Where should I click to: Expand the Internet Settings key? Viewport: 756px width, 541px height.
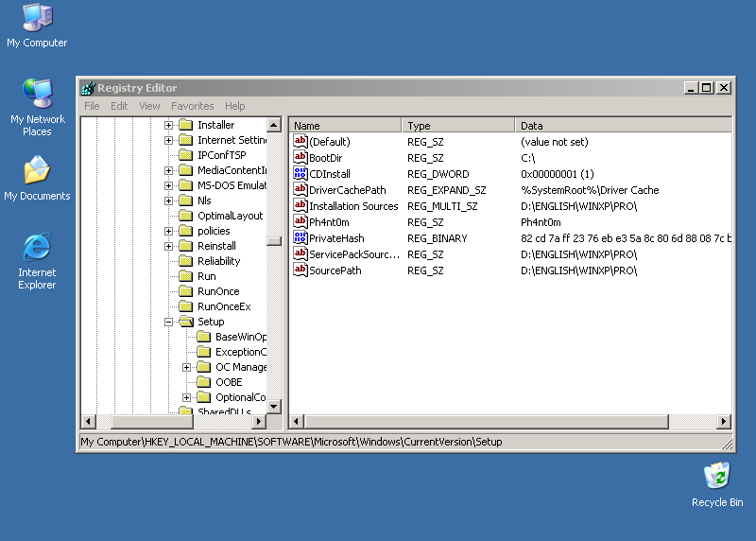[x=168, y=140]
